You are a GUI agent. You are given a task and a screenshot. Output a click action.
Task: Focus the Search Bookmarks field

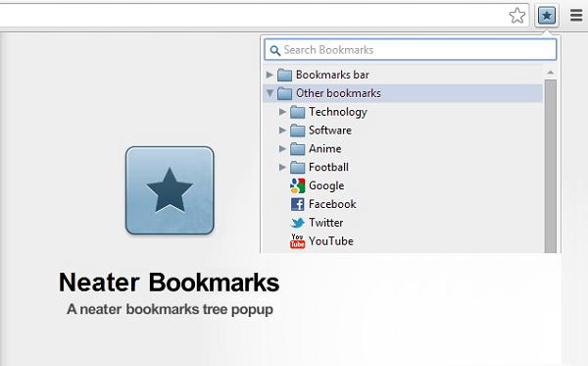pos(411,49)
